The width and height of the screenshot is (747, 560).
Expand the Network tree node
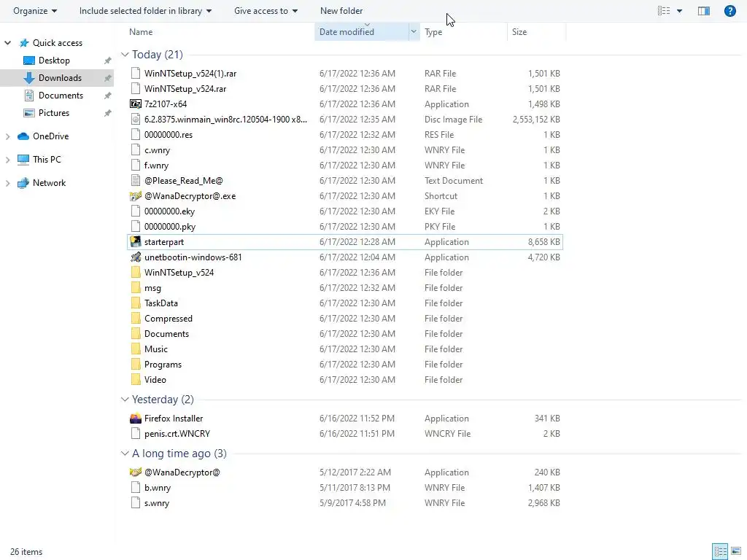tap(7, 183)
